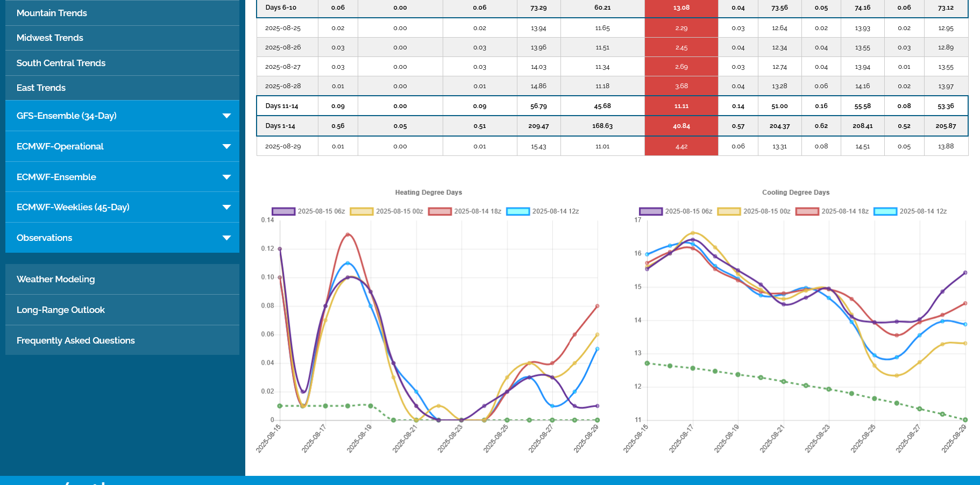The height and width of the screenshot is (485, 980).
Task: Expand the GFS-Ensemble (34-Day) dropdown arrow
Action: click(x=226, y=116)
